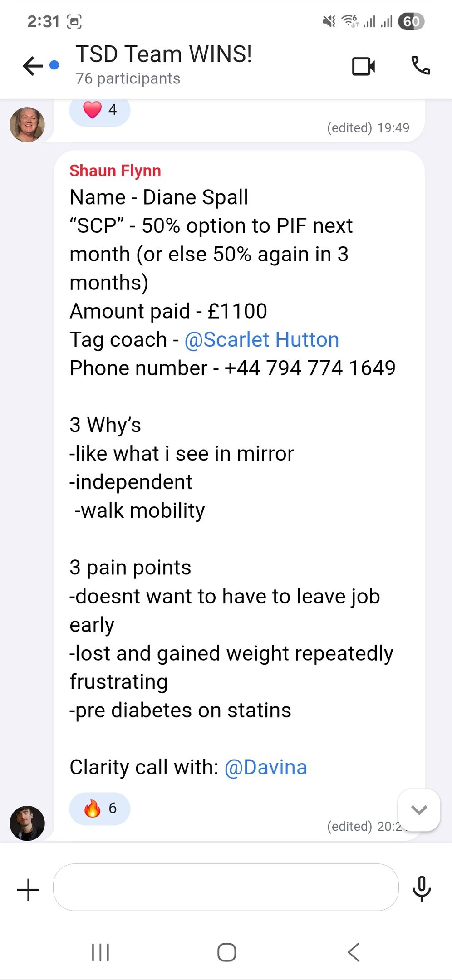Focus the message text input field

coord(226,887)
